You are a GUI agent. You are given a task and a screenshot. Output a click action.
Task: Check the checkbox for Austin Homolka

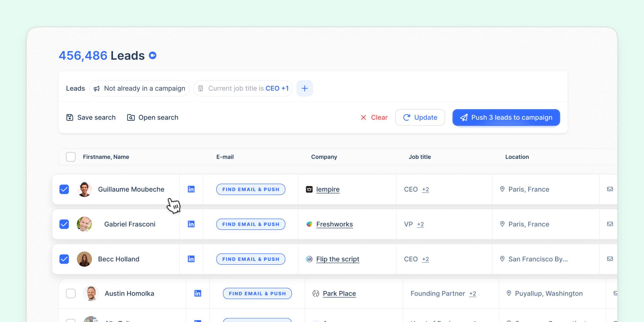coord(71,293)
